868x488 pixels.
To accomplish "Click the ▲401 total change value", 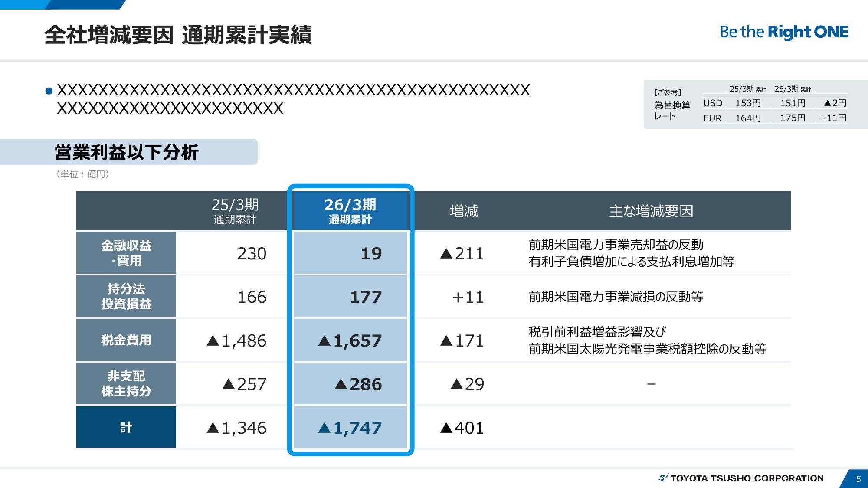I will click(462, 428).
